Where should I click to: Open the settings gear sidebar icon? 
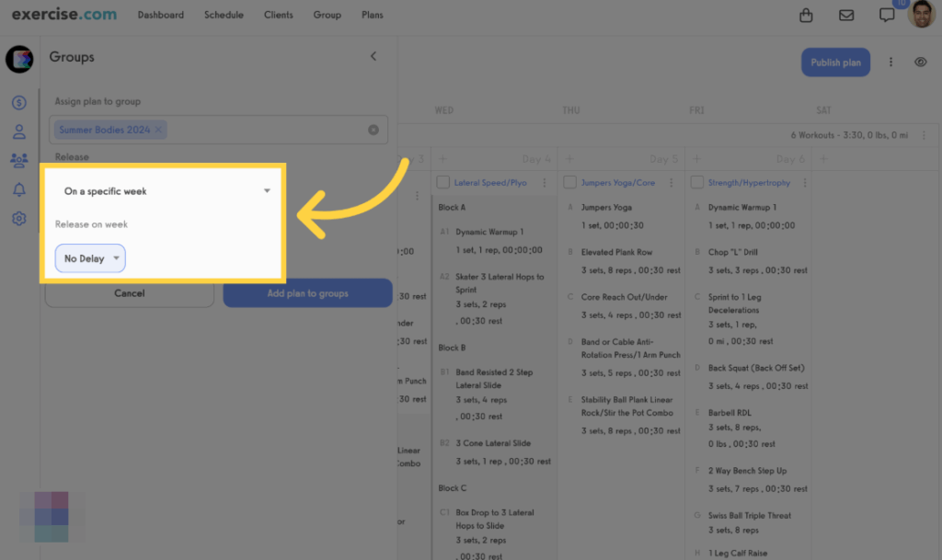click(x=18, y=219)
